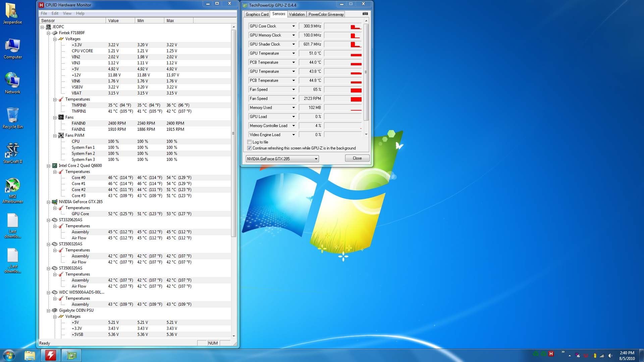Click the GPU-Z taskbar button

pos(71,355)
